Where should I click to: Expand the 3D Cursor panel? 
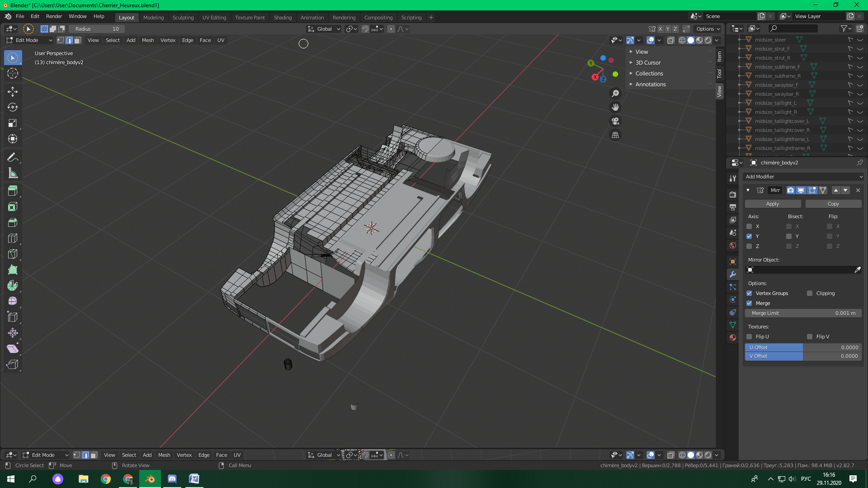[648, 63]
